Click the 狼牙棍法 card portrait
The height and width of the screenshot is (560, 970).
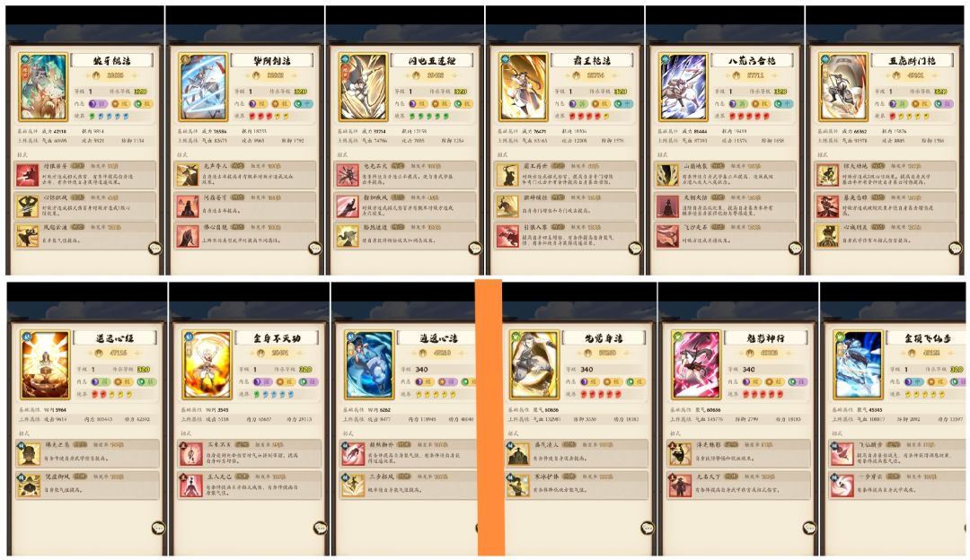pos(43,87)
